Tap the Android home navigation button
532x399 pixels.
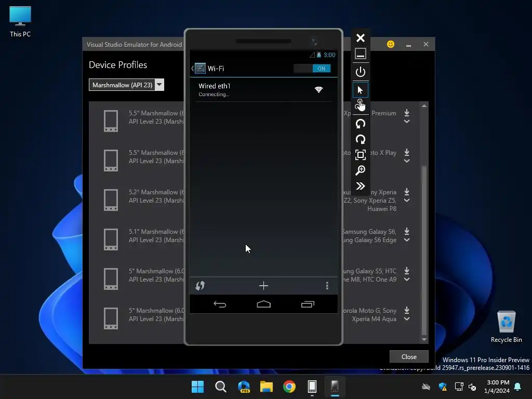point(263,304)
